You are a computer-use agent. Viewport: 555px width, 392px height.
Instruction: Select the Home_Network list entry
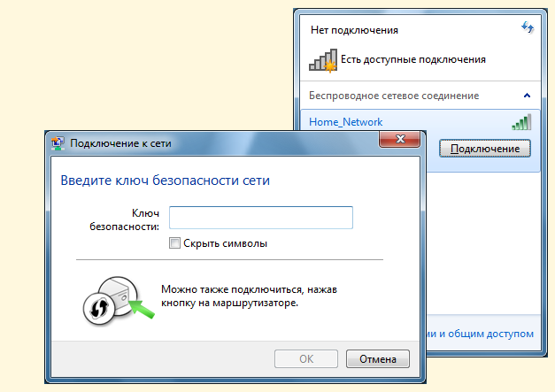tap(345, 122)
